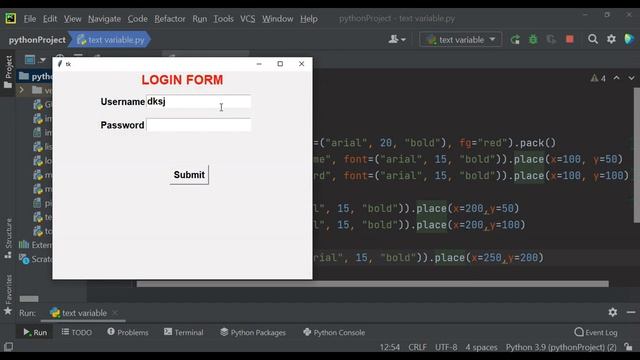Select pythonProject breadcrumb
Image resolution: width=640 pixels, height=360 pixels.
tap(37, 40)
